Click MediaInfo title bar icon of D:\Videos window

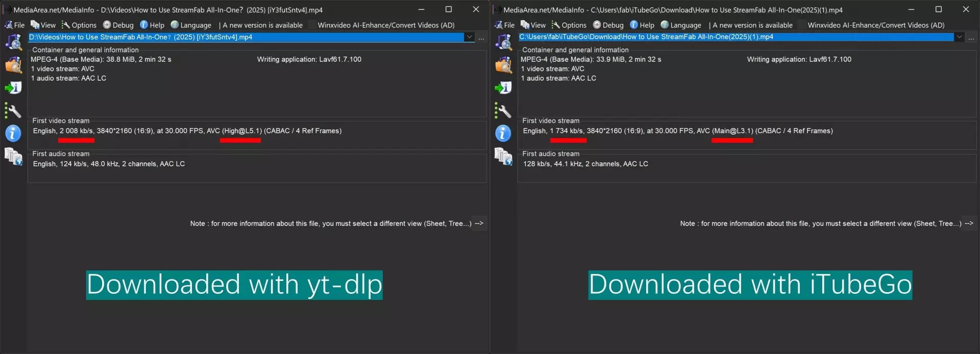click(x=7, y=10)
